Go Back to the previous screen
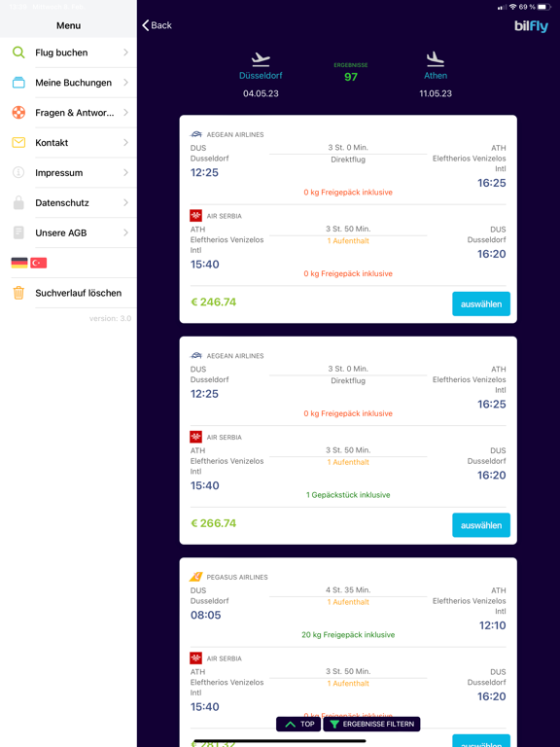The height and width of the screenshot is (747, 560). tap(157, 25)
